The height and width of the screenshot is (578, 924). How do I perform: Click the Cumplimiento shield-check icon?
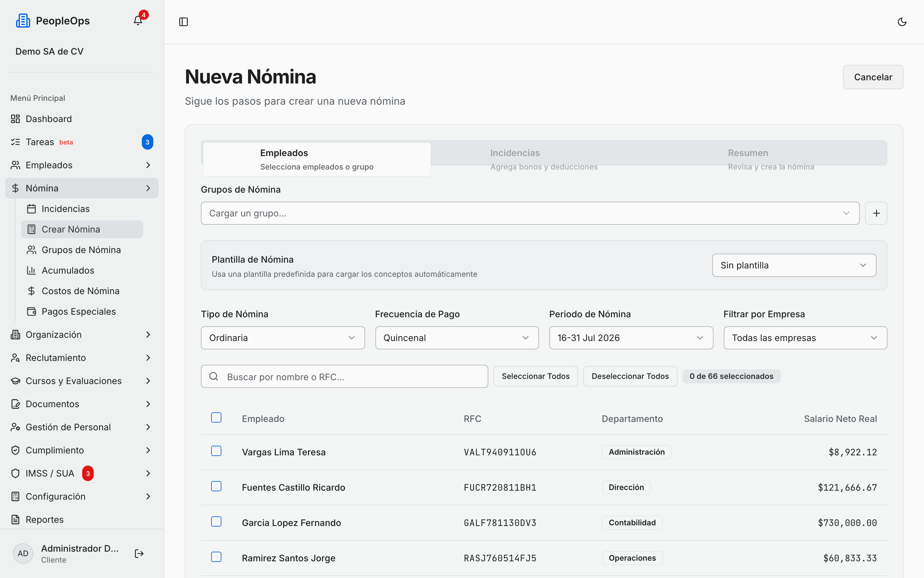click(15, 450)
